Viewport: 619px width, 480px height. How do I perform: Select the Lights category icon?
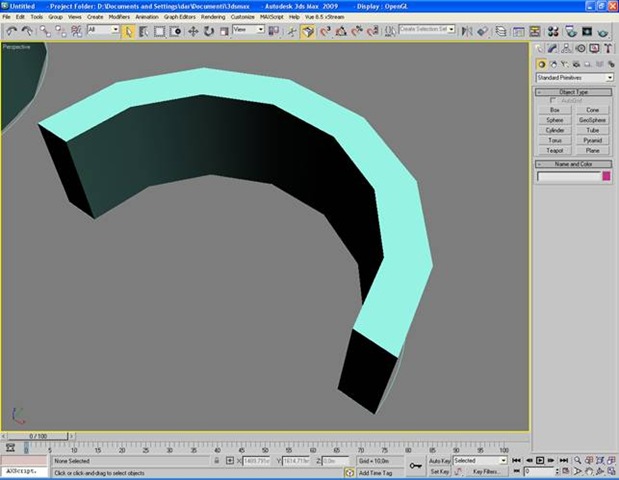tap(563, 63)
